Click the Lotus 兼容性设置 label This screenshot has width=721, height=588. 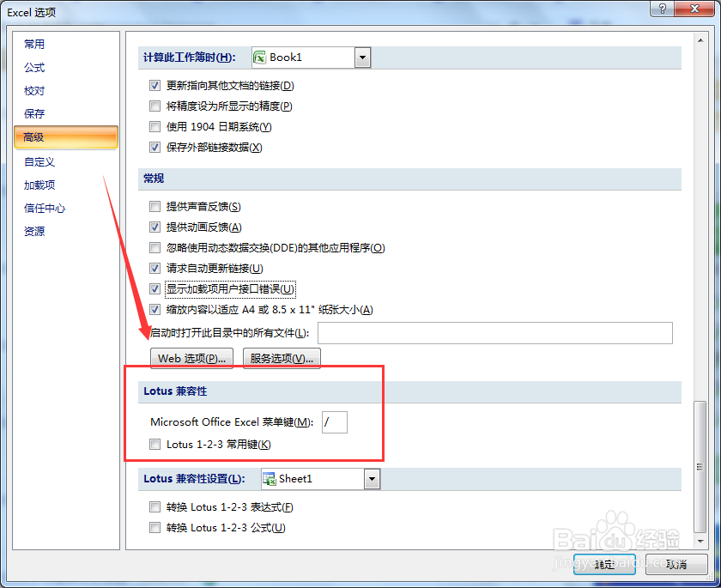coord(194,479)
